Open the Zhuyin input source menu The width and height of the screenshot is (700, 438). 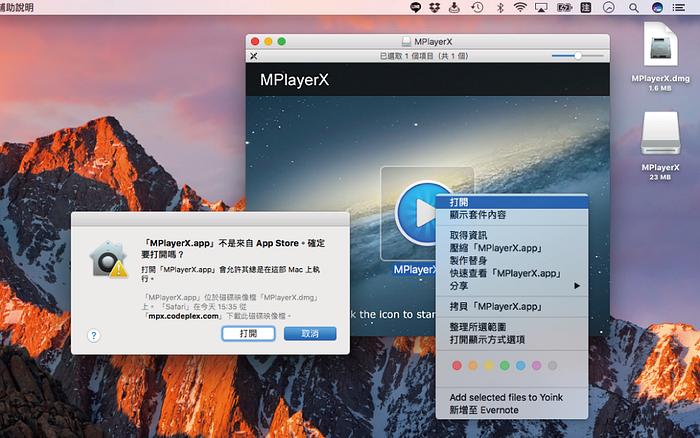coord(586,7)
